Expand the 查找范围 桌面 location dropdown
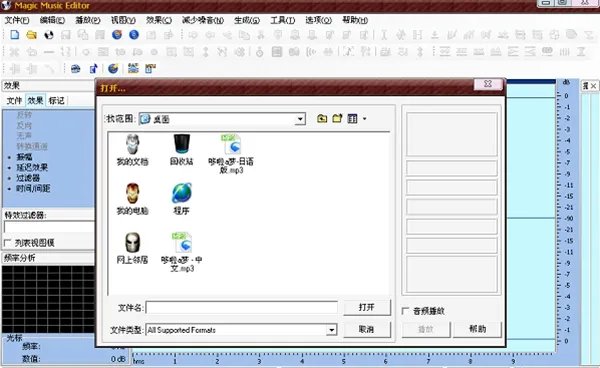 (300, 119)
